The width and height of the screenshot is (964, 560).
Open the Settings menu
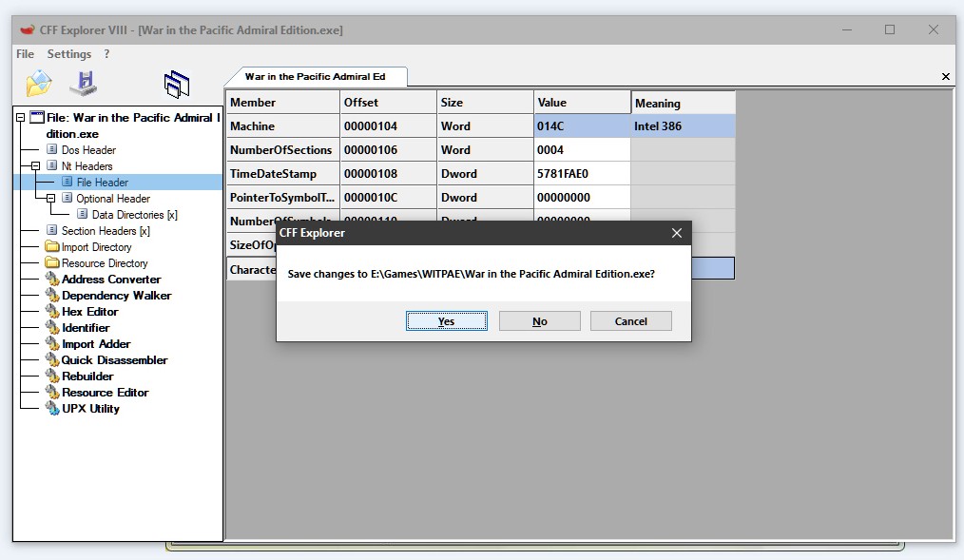pyautogui.click(x=68, y=54)
